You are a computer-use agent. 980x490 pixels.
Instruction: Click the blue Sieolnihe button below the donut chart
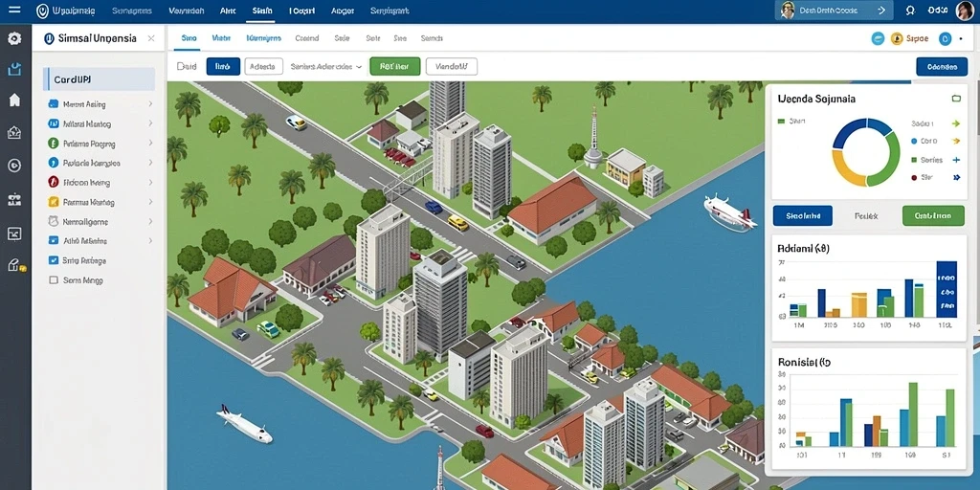(x=803, y=215)
